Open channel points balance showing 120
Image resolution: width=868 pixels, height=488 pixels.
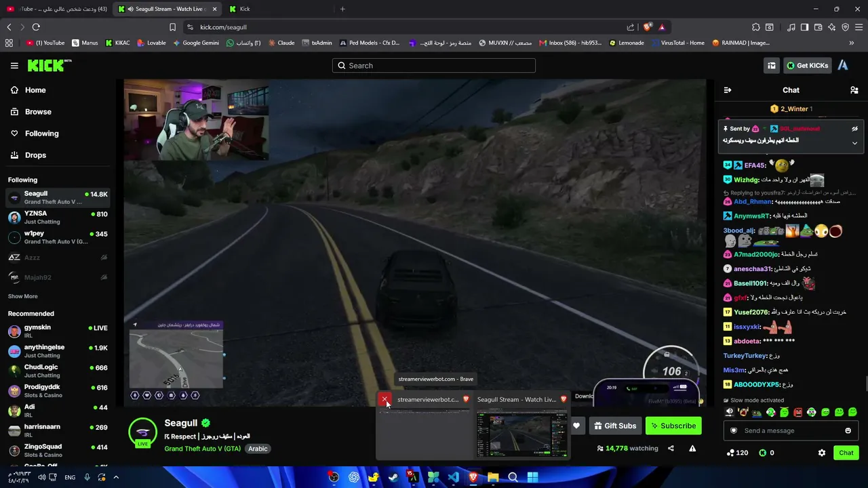pyautogui.click(x=737, y=453)
